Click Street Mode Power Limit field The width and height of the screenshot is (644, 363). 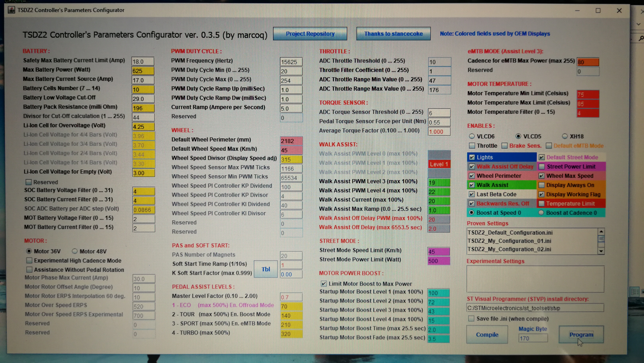[x=439, y=261]
